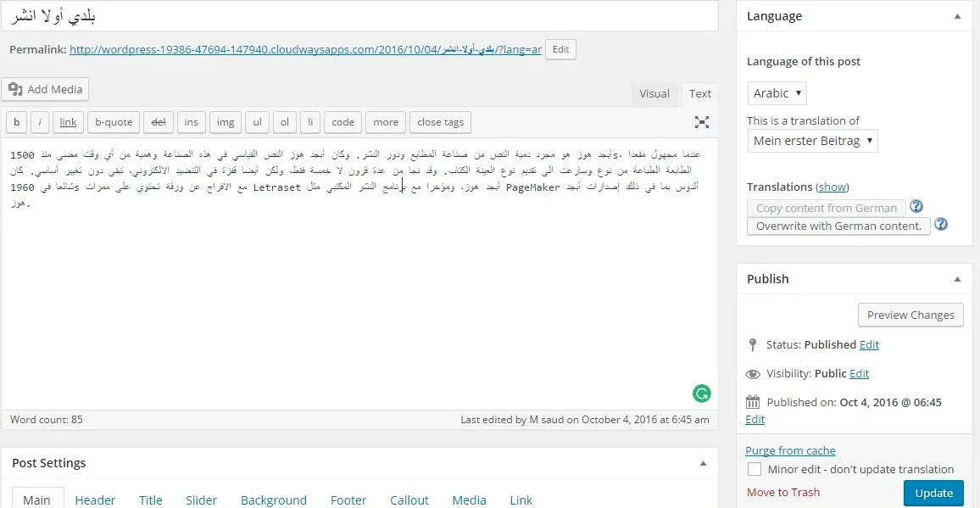Open the Header tab in Post Settings
The height and width of the screenshot is (508, 980).
coord(95,500)
